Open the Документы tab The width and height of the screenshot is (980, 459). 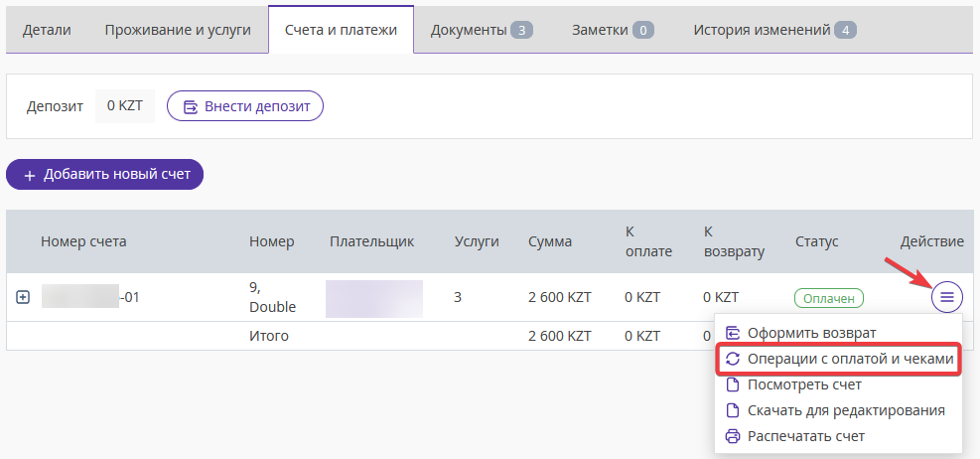[x=482, y=30]
